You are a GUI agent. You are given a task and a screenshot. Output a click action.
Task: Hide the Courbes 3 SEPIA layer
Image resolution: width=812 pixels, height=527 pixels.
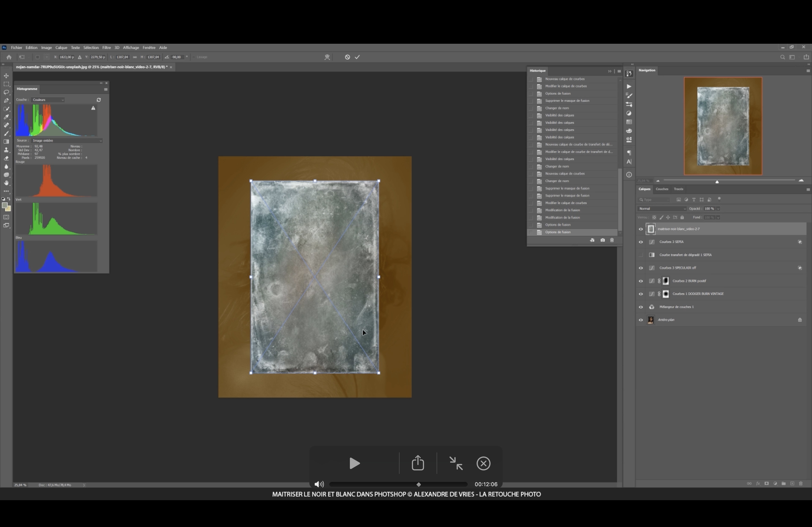coord(641,242)
